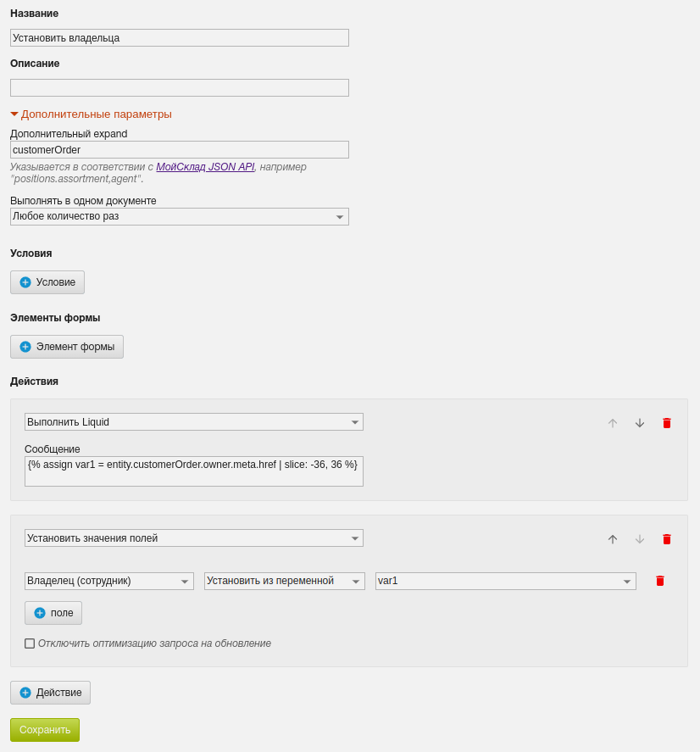Screen dimensions: 700x752
Task: Move Установить значения полей action up
Action: 613,539
